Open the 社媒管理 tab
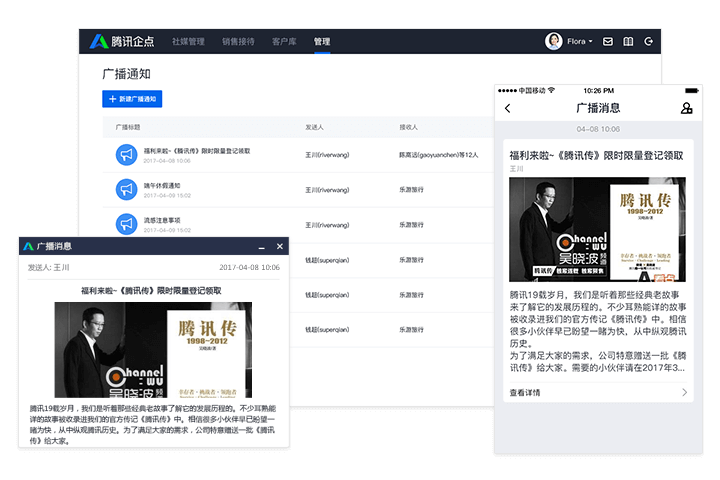 (188, 41)
